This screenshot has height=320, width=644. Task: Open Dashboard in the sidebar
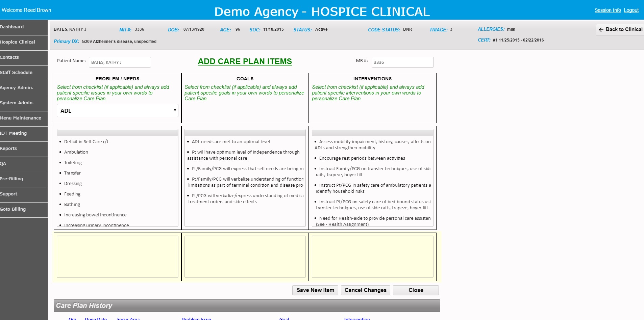coord(24,27)
